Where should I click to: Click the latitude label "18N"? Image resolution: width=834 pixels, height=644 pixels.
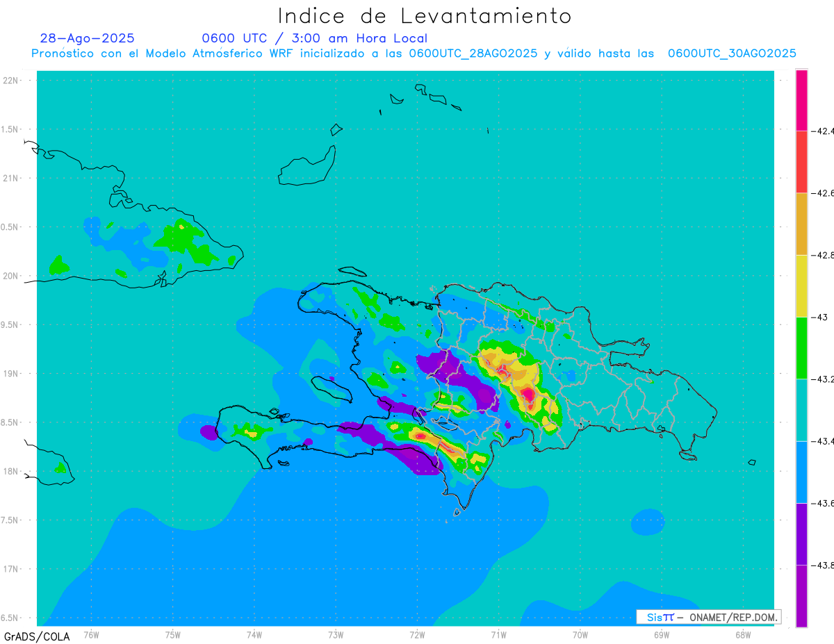pyautogui.click(x=11, y=471)
